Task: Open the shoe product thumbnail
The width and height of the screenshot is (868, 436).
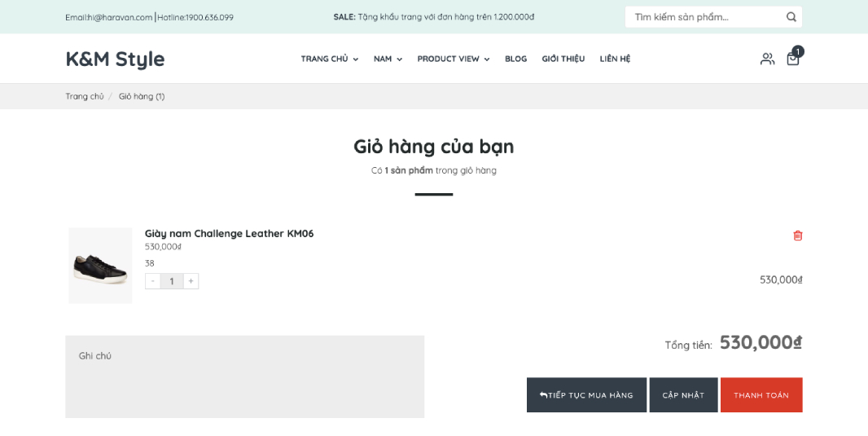Action: [100, 266]
